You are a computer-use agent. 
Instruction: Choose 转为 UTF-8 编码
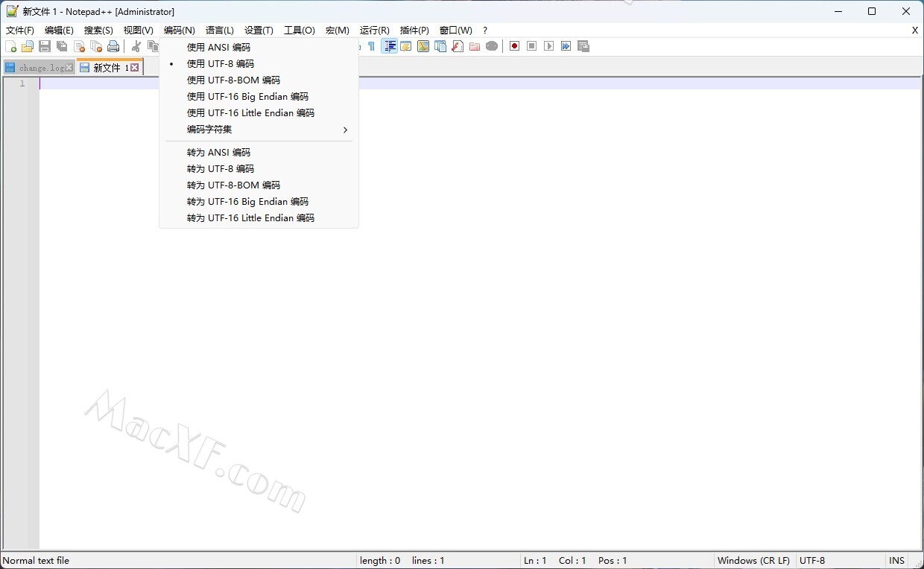(x=259, y=169)
